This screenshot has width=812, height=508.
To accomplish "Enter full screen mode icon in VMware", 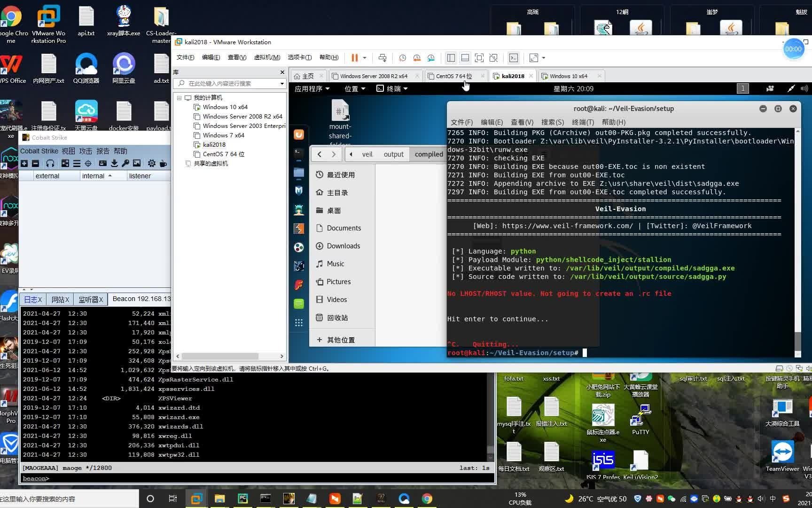I will [x=479, y=58].
